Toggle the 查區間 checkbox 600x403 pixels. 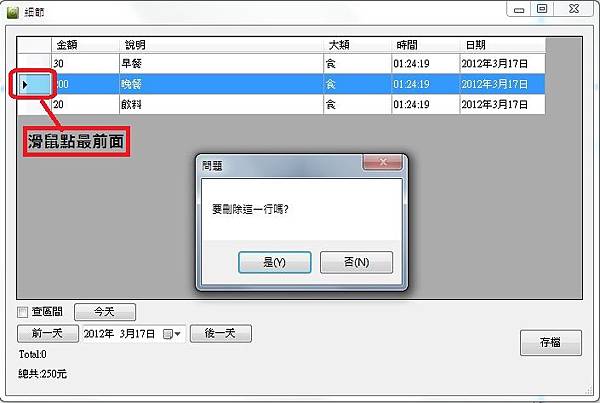click(23, 312)
